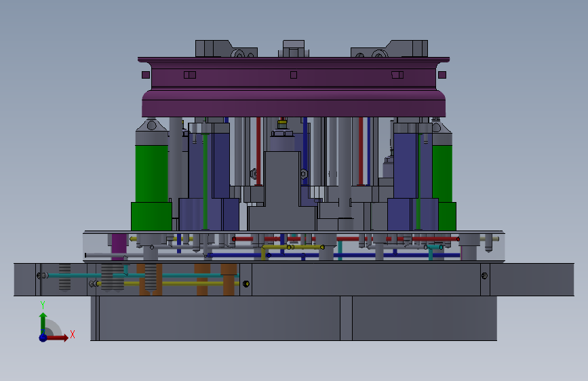588x381 pixels.
Task: Select the purple upper plate of the model
Action: pos(294,87)
